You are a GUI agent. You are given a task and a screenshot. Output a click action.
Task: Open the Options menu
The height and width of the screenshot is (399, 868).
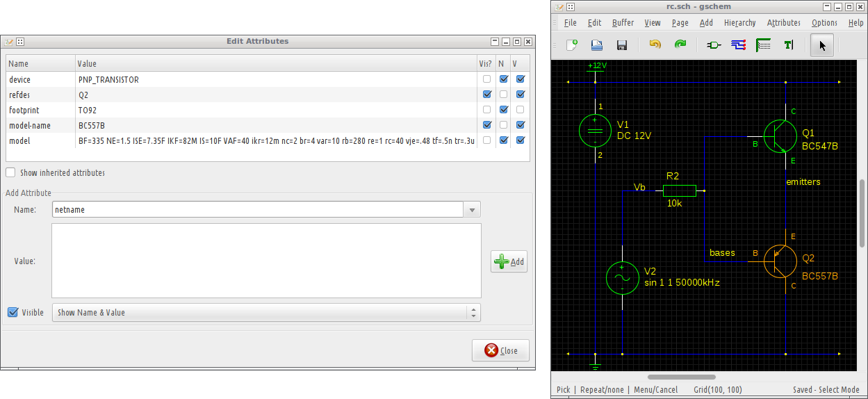tap(824, 23)
